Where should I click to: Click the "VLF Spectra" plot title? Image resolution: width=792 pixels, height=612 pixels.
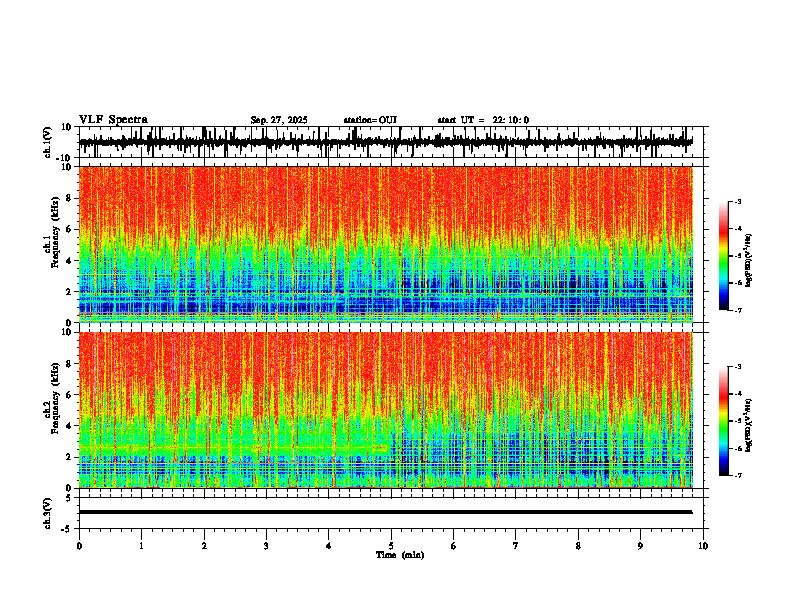click(x=113, y=120)
